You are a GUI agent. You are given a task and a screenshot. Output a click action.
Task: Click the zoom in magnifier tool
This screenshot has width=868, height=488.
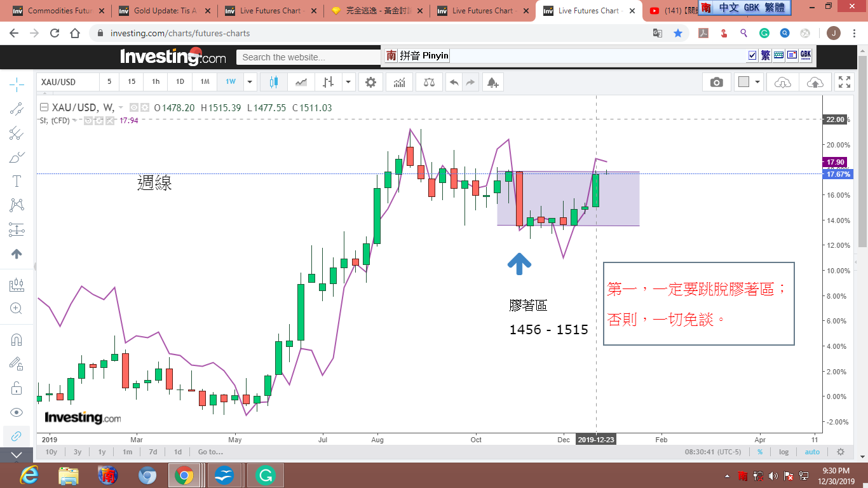pyautogui.click(x=17, y=309)
